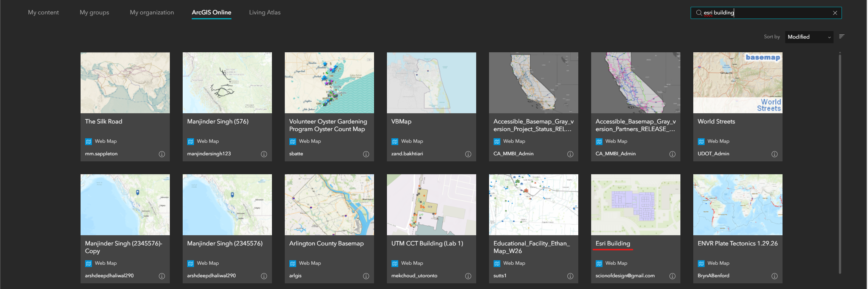Screen dimensions: 868x289
Task: Open the Sort by Modified dropdown
Action: pyautogui.click(x=809, y=37)
